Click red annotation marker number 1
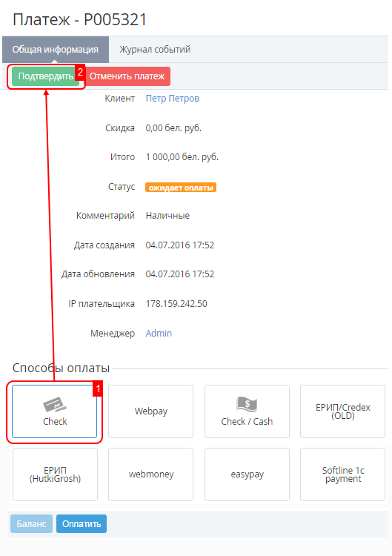This screenshot has width=392, height=556. (x=98, y=388)
